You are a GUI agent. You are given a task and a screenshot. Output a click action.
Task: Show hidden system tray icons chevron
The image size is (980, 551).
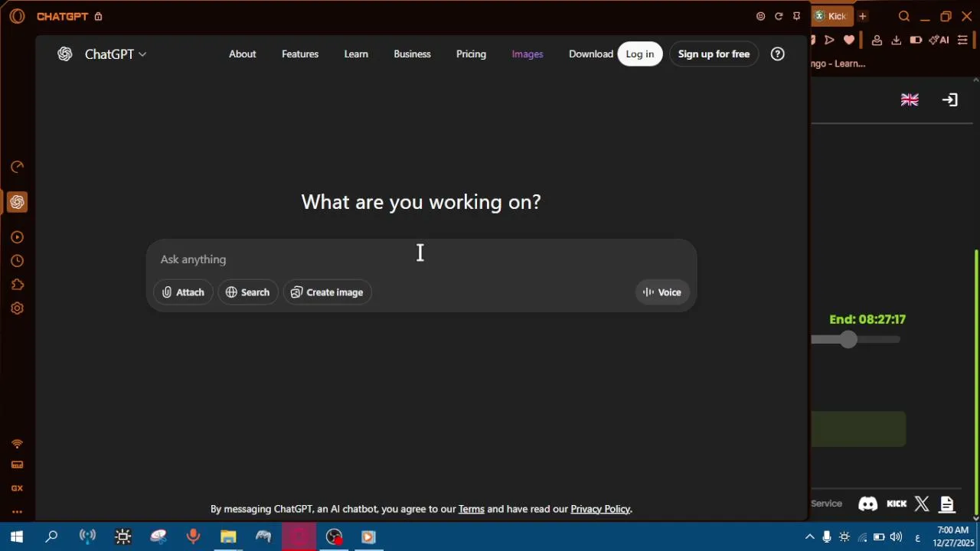pos(809,536)
